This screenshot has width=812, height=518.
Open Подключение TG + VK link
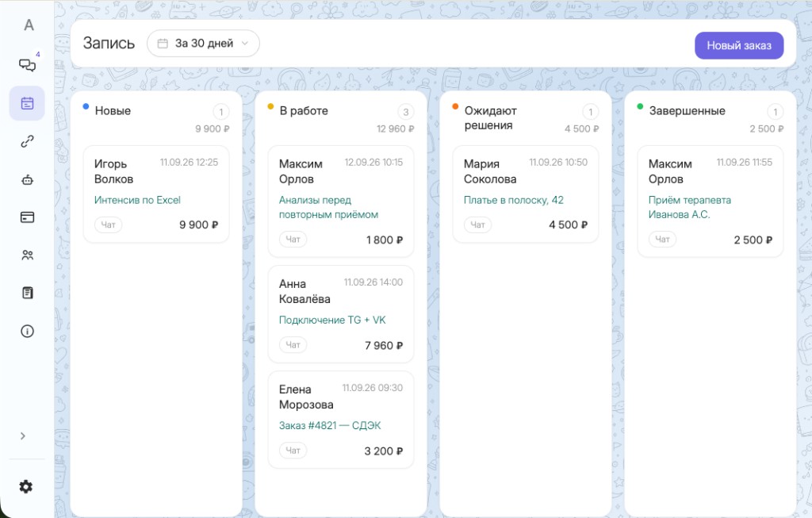[332, 320]
